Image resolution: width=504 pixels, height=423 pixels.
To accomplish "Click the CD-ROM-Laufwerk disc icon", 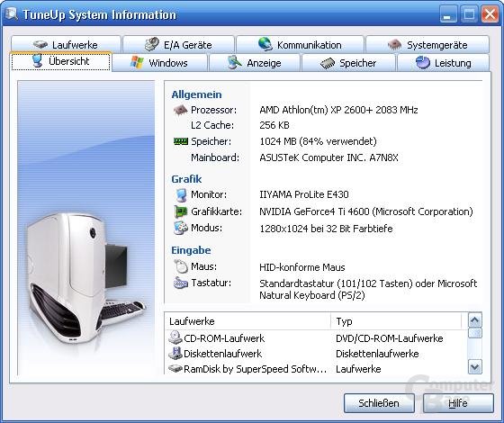I will pyautogui.click(x=175, y=337).
